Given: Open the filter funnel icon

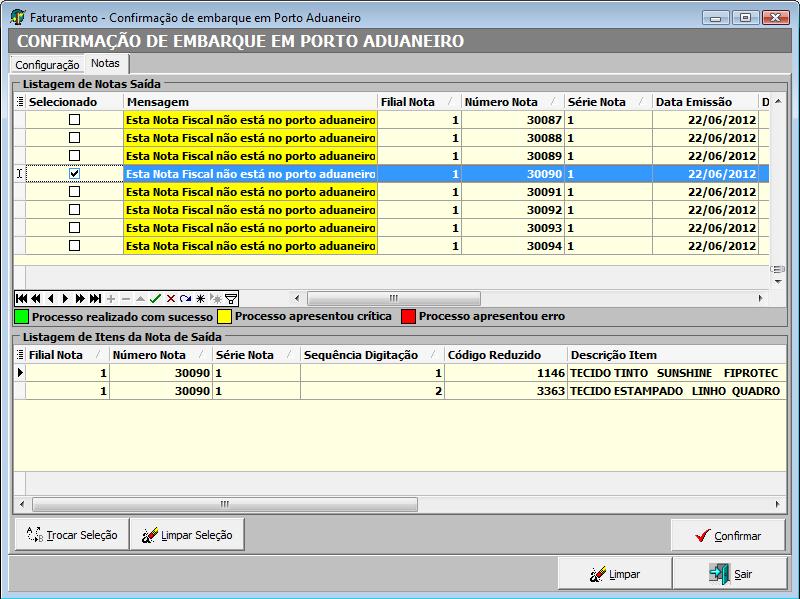Looking at the screenshot, I should (231, 298).
